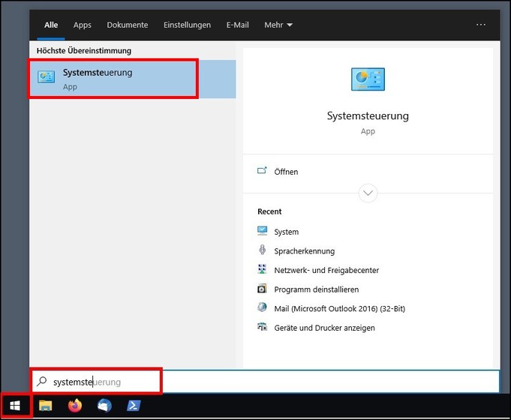
Task: Open Thunderbird from the taskbar
Action: [104, 406]
